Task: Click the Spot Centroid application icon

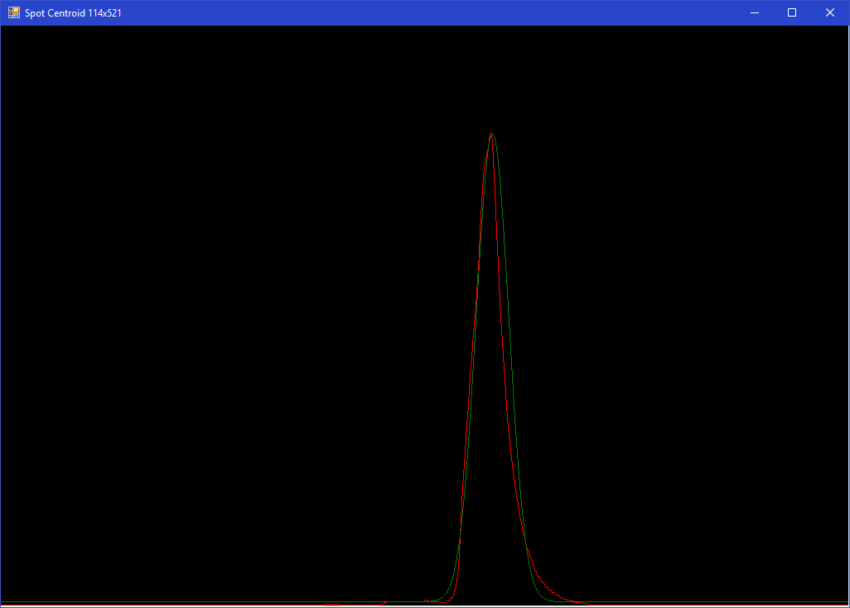Action: (x=12, y=12)
